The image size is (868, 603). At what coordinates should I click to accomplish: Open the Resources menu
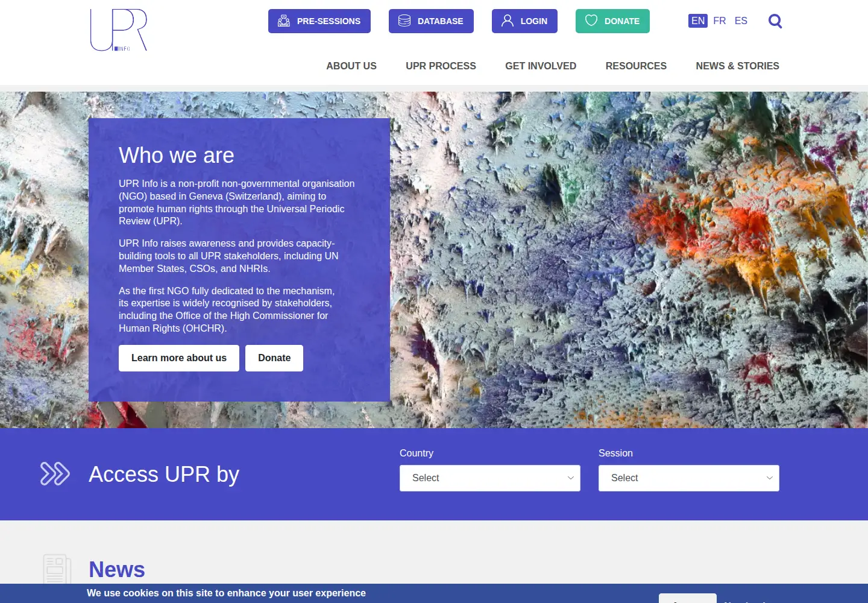[636, 66]
